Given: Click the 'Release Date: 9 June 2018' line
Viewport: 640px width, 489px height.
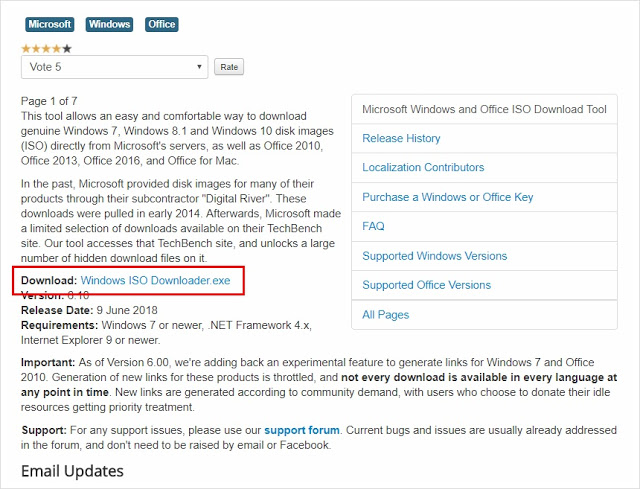Looking at the screenshot, I should click(x=89, y=310).
